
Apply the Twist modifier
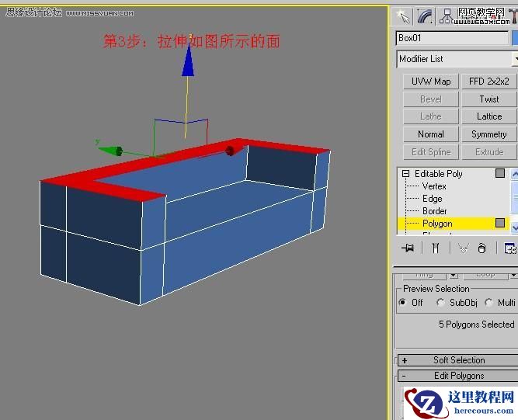(489, 99)
